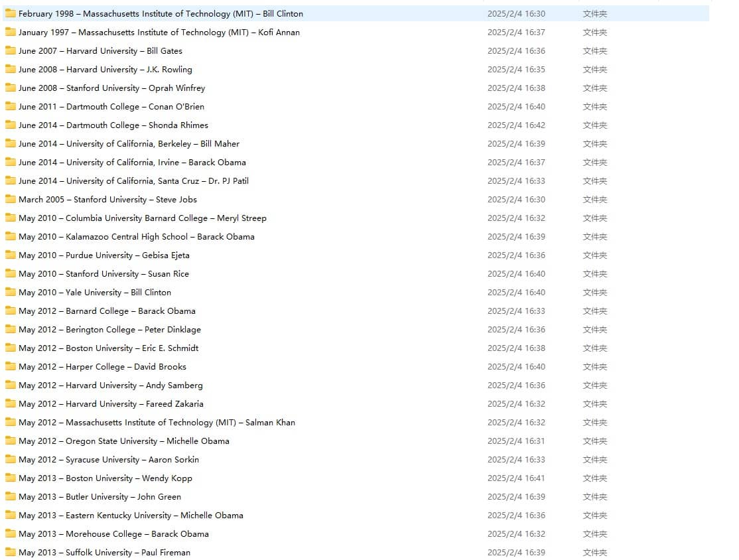This screenshot has width=739, height=560.
Task: Click type '文件夹' in Steve Jobs row
Action: coord(595,200)
